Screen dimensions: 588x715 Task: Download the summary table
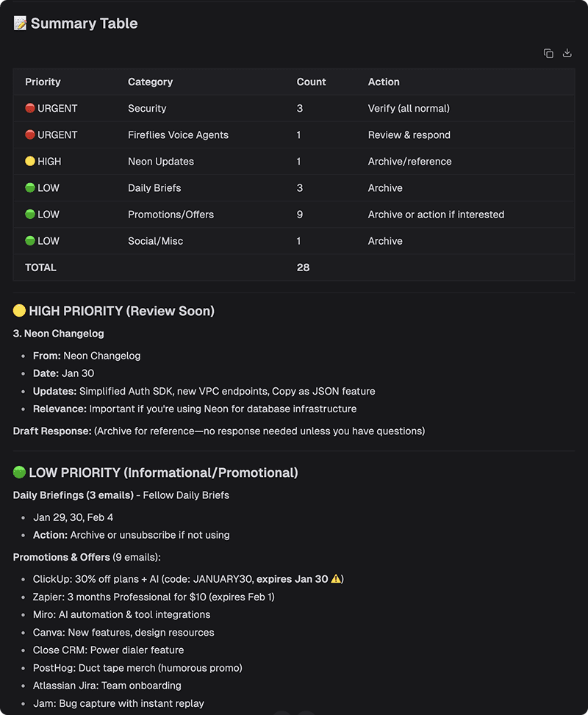tap(567, 53)
